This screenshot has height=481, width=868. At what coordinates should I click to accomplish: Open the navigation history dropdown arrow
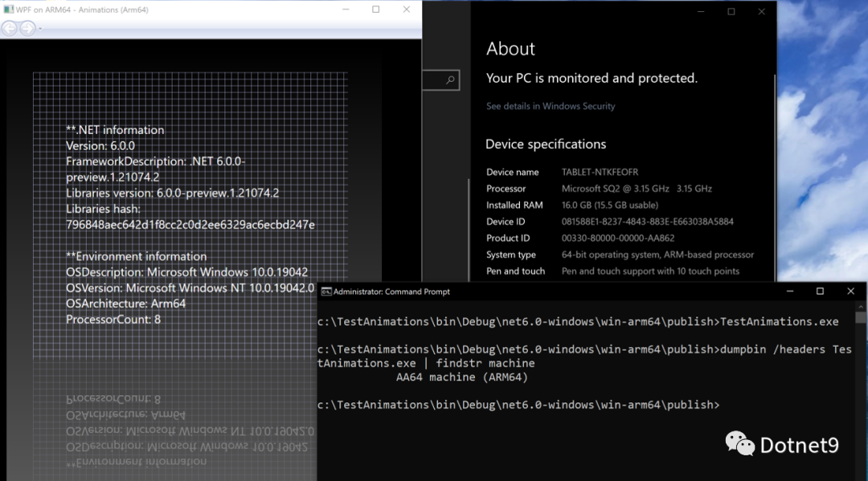(40, 29)
